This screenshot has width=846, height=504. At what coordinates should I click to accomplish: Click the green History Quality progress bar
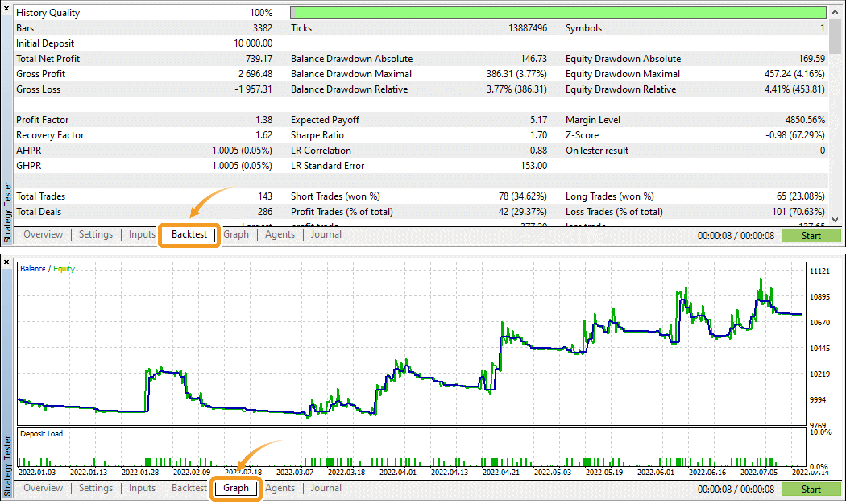point(558,12)
